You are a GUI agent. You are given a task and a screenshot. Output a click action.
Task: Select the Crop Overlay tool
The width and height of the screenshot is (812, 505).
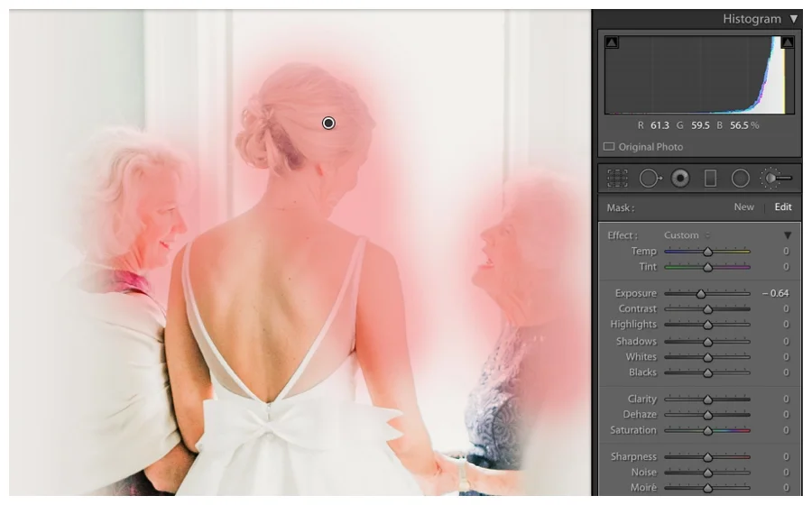coord(617,179)
